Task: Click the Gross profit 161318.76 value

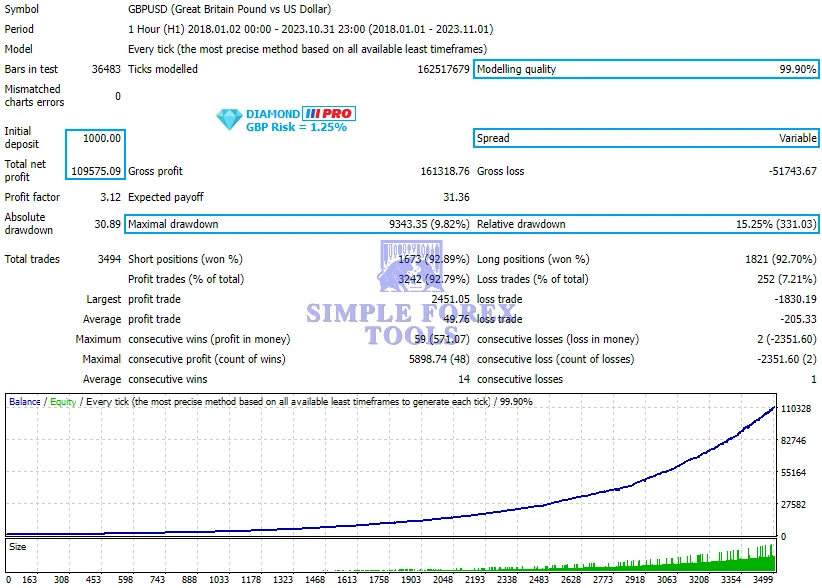Action: pyautogui.click(x=445, y=171)
